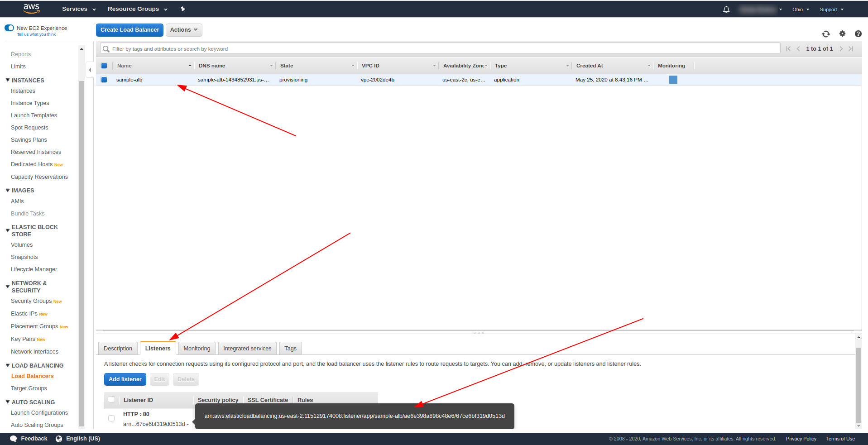The height and width of the screenshot is (445, 868).
Task: Open the Support dropdown
Action: point(832,10)
